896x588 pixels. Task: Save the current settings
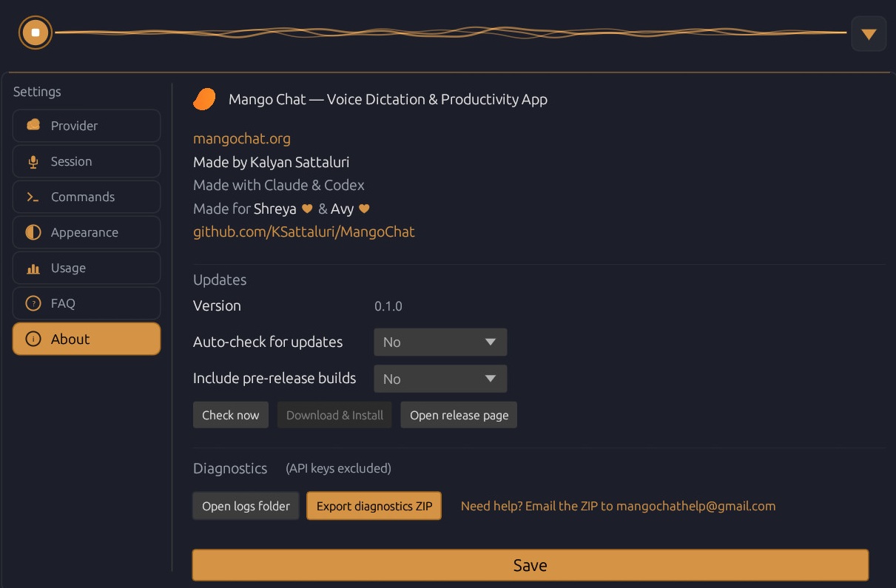530,564
